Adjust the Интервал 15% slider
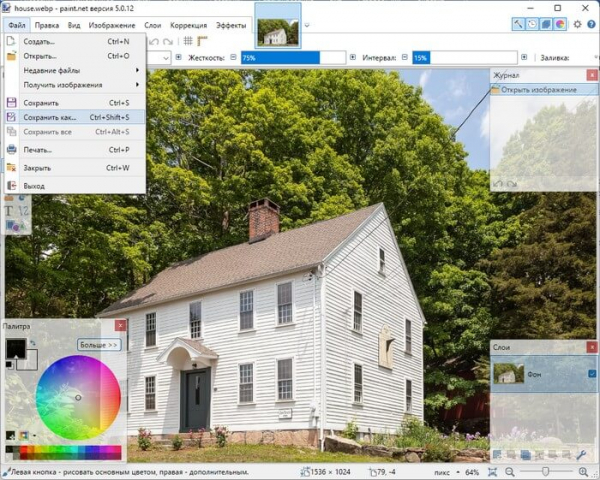 pos(465,58)
